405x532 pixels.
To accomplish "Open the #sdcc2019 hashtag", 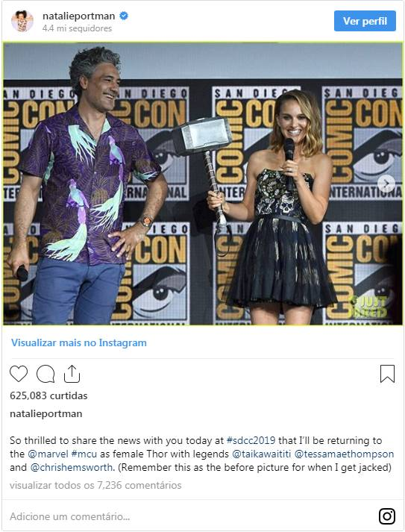I will pos(251,440).
